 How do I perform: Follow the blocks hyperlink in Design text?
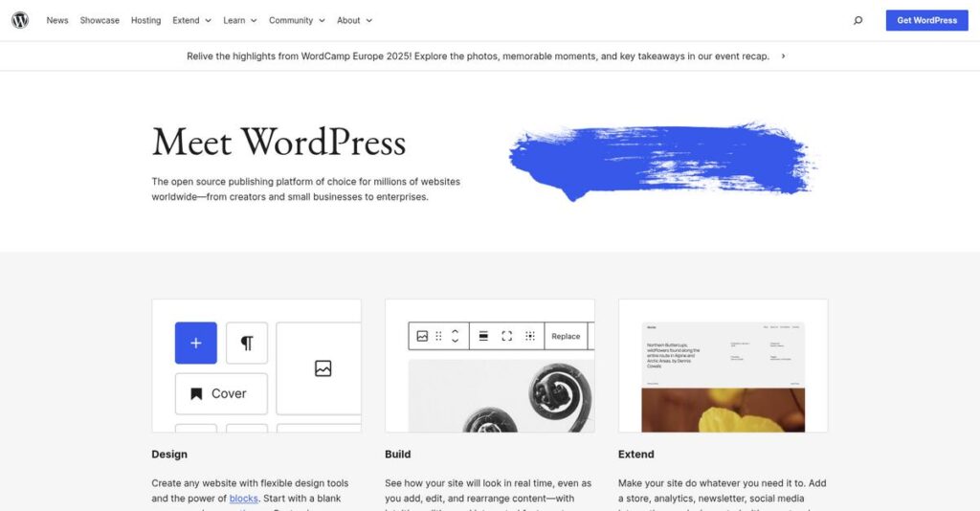tap(243, 499)
